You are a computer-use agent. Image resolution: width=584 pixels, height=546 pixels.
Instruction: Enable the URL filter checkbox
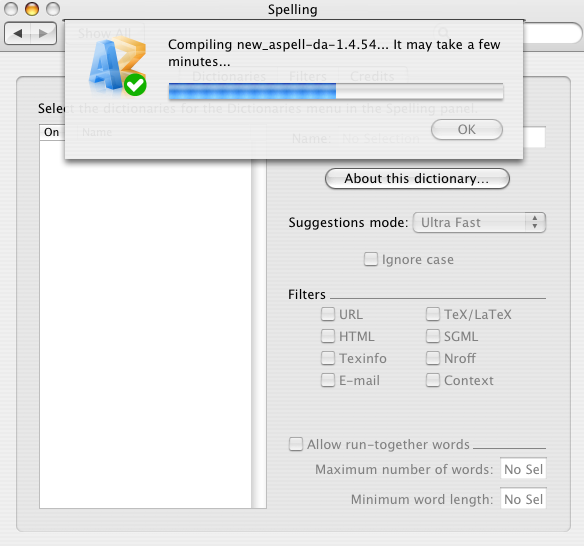(328, 314)
